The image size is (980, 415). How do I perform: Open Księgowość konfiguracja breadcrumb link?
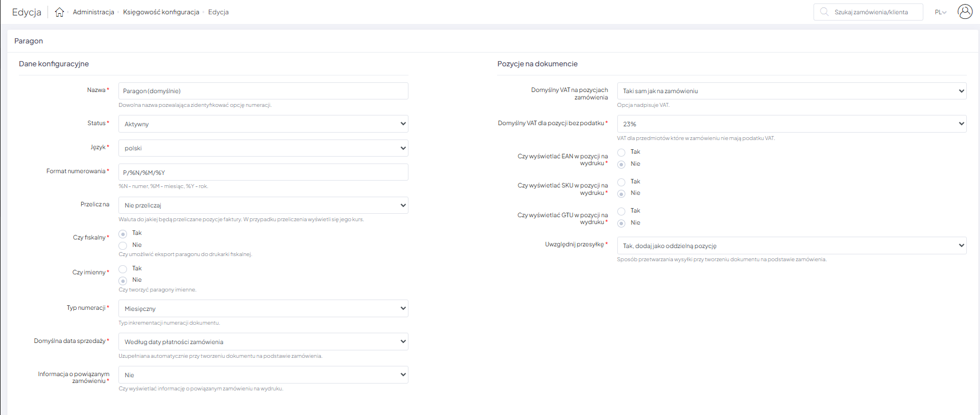[161, 12]
